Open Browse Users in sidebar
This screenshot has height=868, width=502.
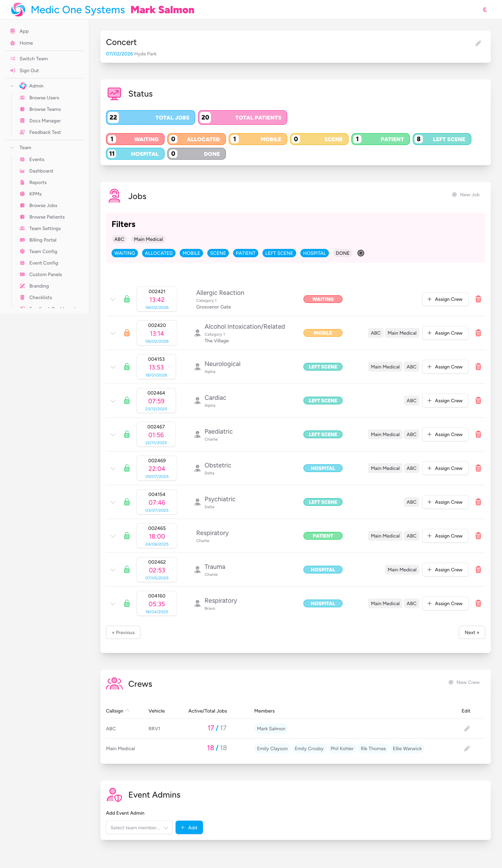click(x=44, y=98)
